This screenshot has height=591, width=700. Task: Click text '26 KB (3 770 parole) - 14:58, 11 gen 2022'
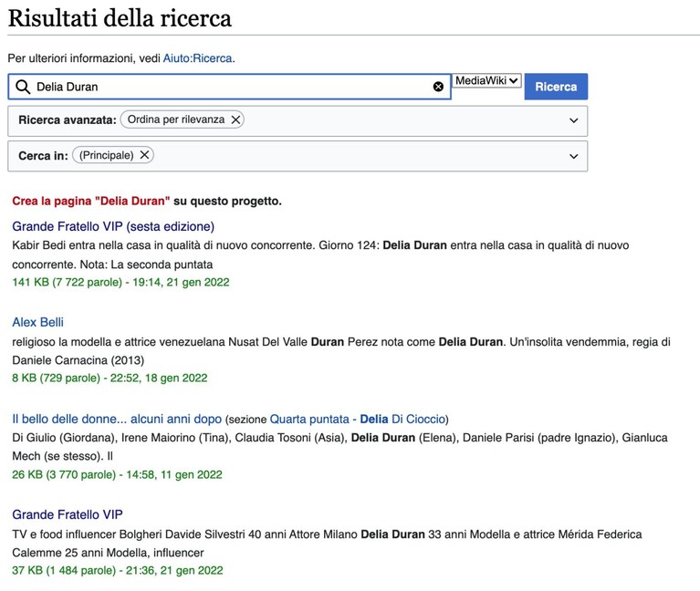[117, 474]
